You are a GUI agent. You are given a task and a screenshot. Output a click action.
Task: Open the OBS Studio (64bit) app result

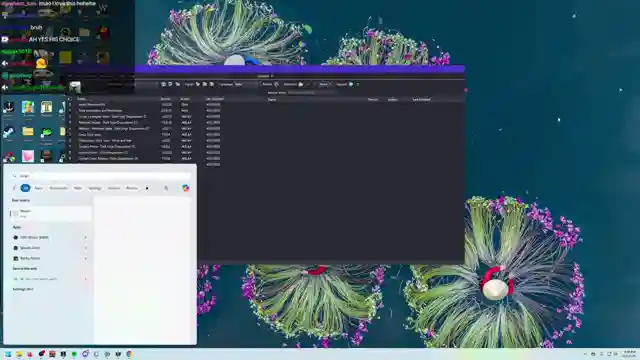pyautogui.click(x=47, y=237)
